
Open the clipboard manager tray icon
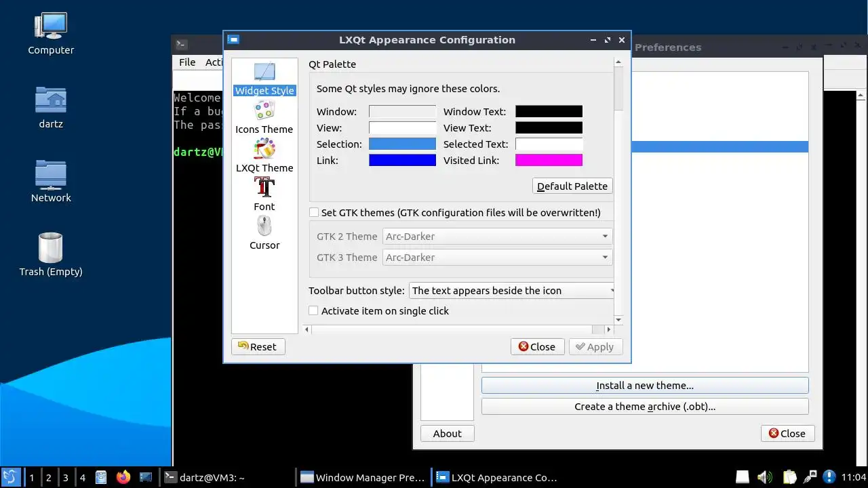pos(789,477)
